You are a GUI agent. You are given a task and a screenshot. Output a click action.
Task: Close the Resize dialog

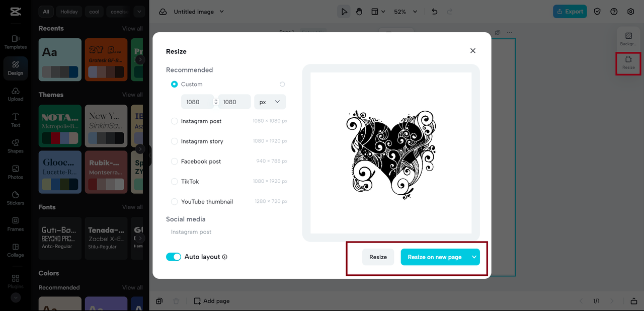[x=473, y=51]
